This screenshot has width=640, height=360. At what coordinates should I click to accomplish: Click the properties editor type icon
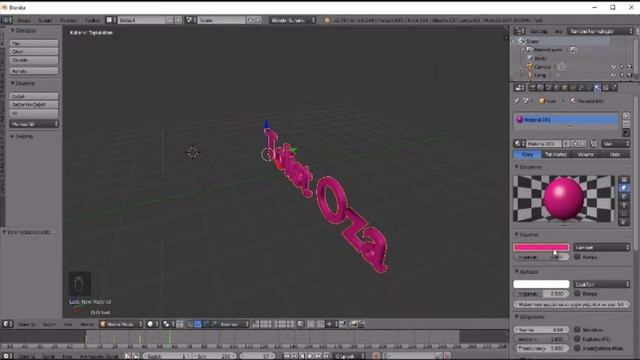point(519,88)
